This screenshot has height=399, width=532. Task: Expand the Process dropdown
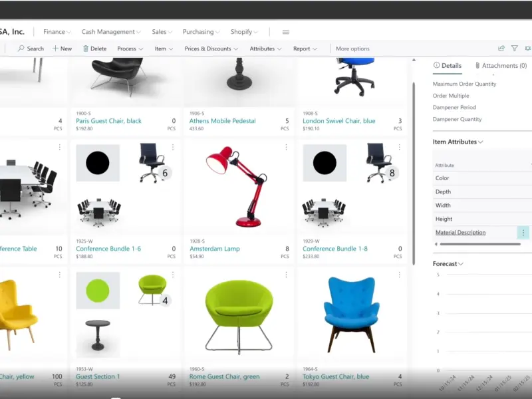click(130, 49)
